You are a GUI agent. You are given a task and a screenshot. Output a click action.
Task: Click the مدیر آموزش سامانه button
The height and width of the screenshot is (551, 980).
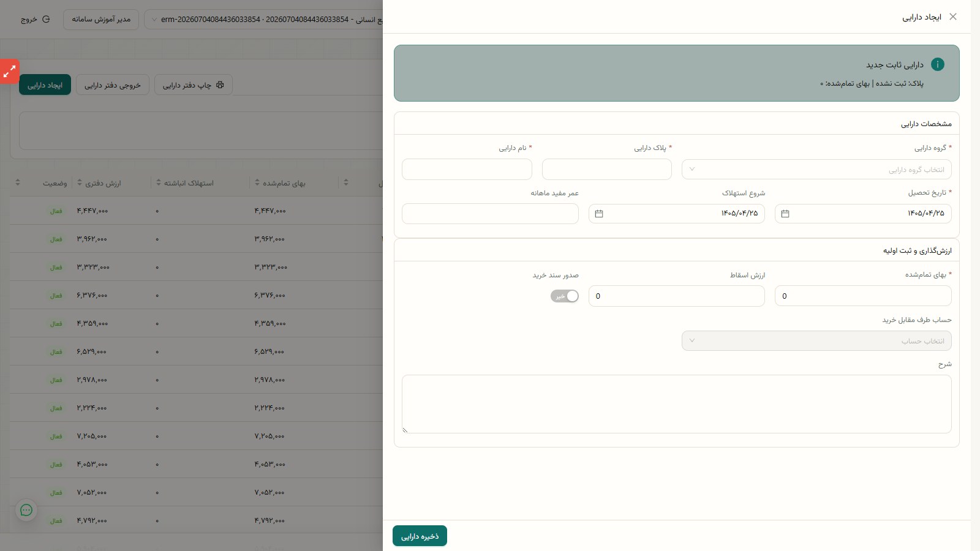[101, 20]
